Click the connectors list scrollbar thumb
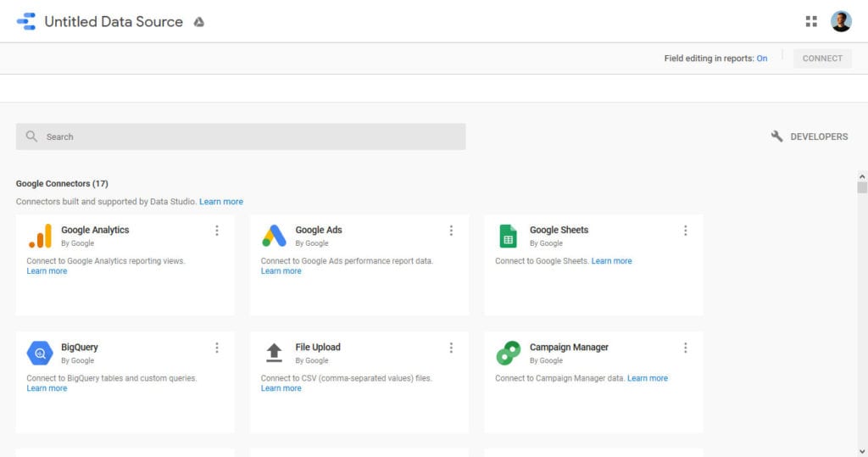Screen dimensions: 868x457 862,187
